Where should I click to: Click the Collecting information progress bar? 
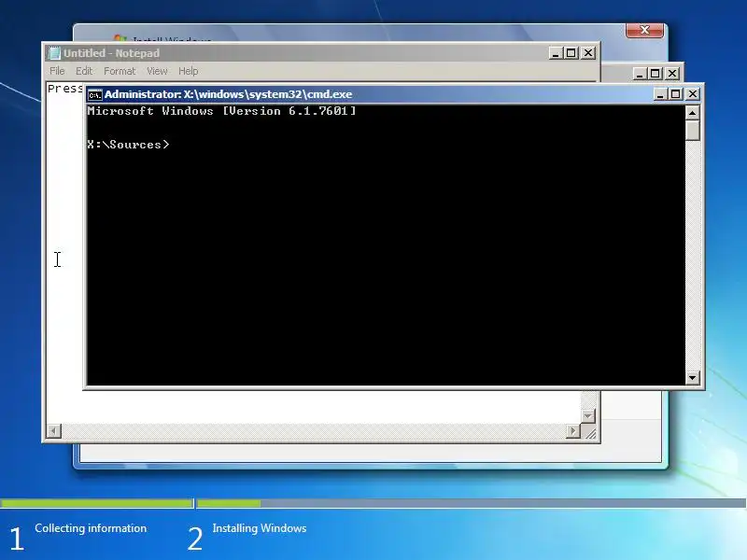(x=97, y=503)
